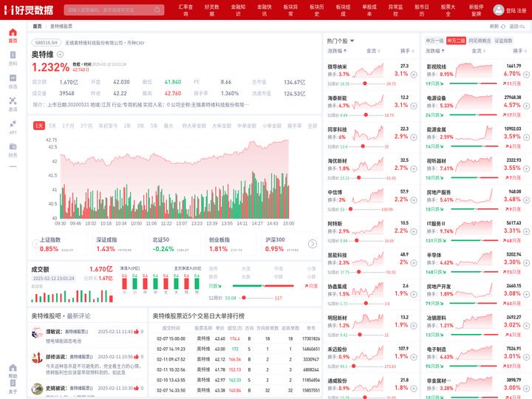Sort hot stocks by 金流
The width and height of the screenshot is (532, 399).
click(373, 51)
